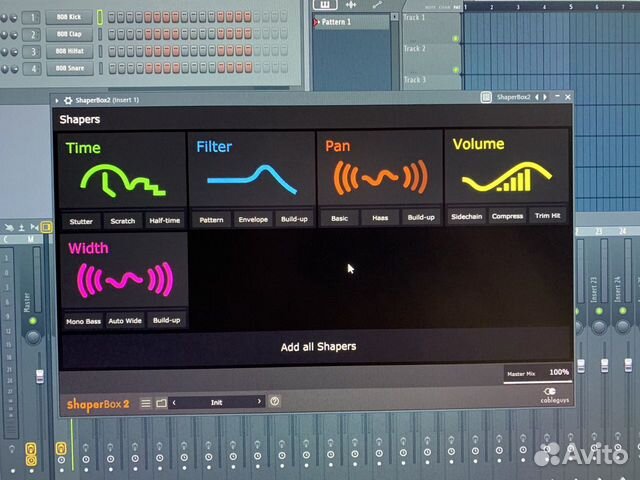The image size is (640, 480).
Task: Toggle Master mixer track mute LED
Action: (x=33, y=321)
